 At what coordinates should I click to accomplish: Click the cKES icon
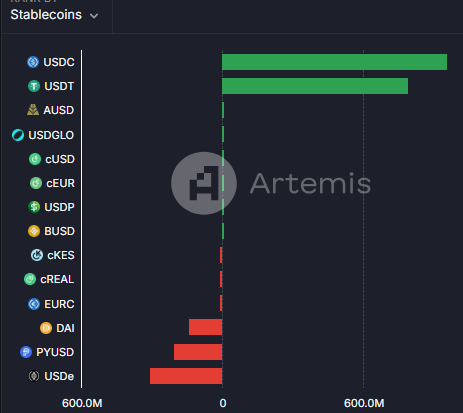click(x=37, y=255)
